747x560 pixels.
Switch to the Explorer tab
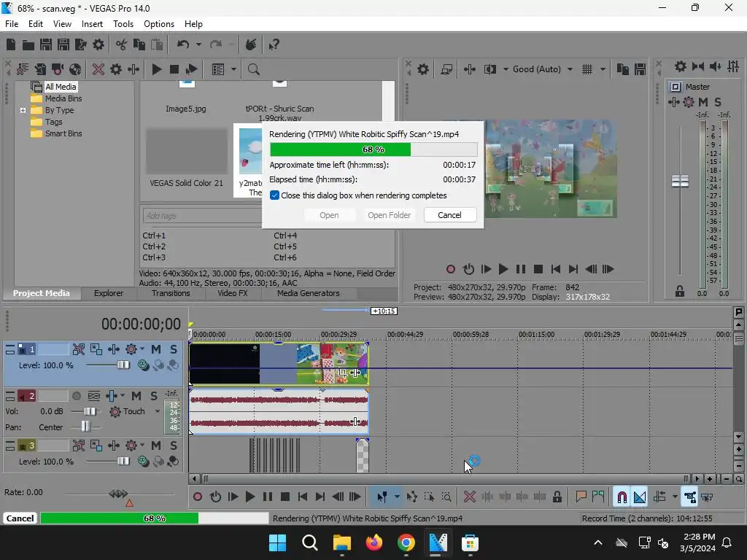tap(109, 294)
